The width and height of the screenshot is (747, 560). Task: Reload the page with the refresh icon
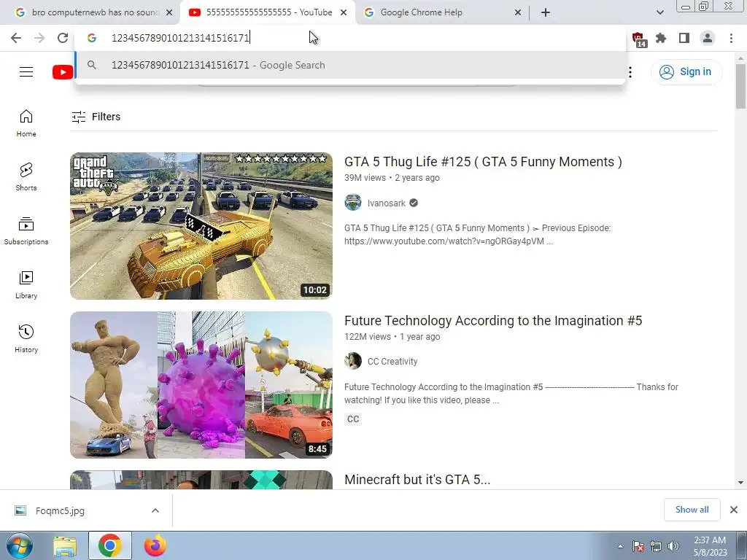63,38
